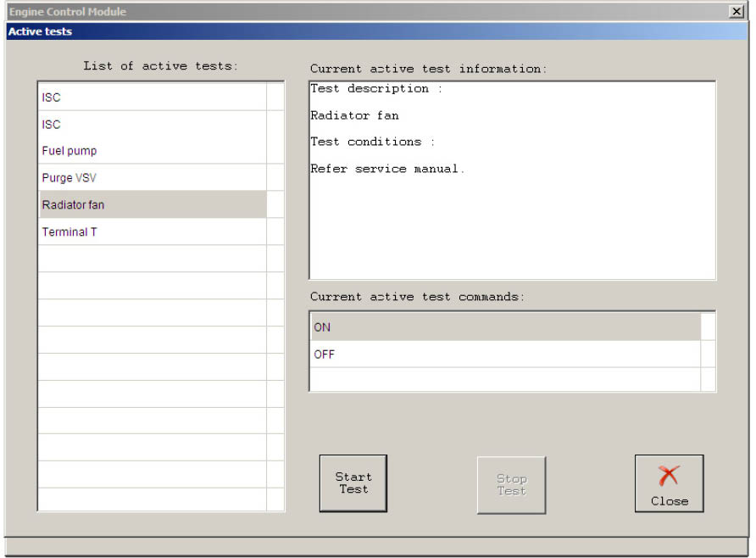Select the first ISC test entry

click(153, 98)
